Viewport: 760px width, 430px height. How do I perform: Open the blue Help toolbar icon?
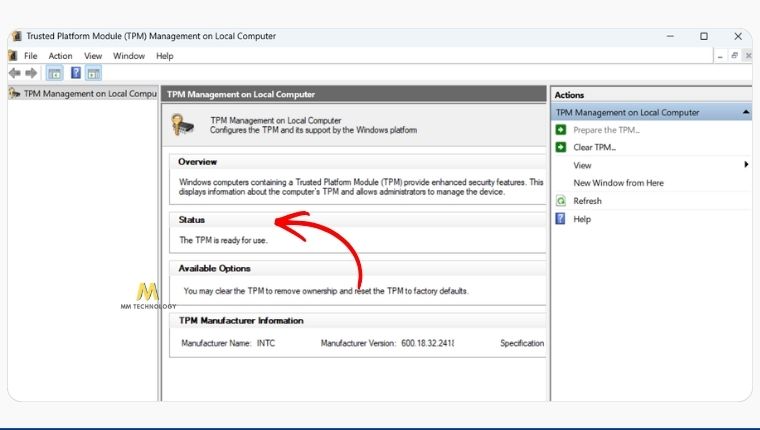pyautogui.click(x=76, y=73)
